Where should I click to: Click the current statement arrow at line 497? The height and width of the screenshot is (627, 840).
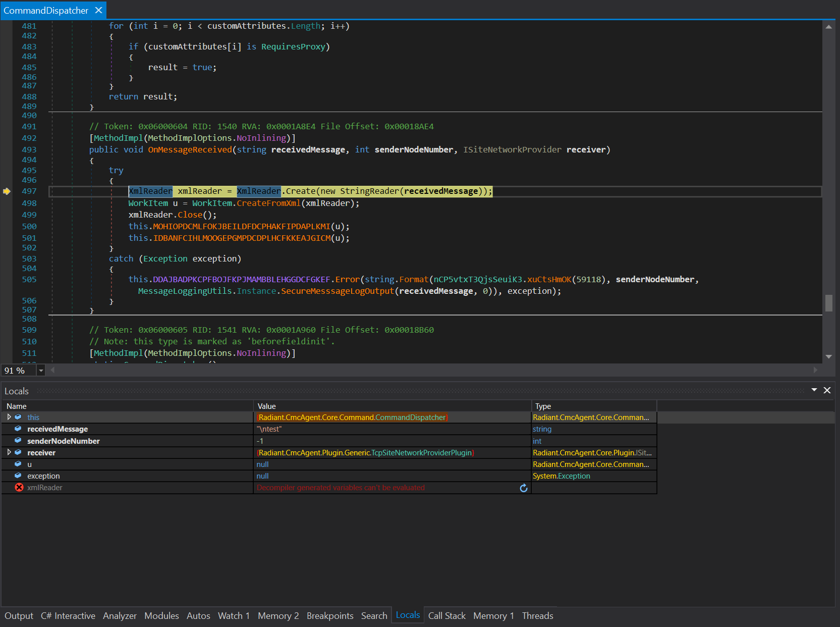7,191
